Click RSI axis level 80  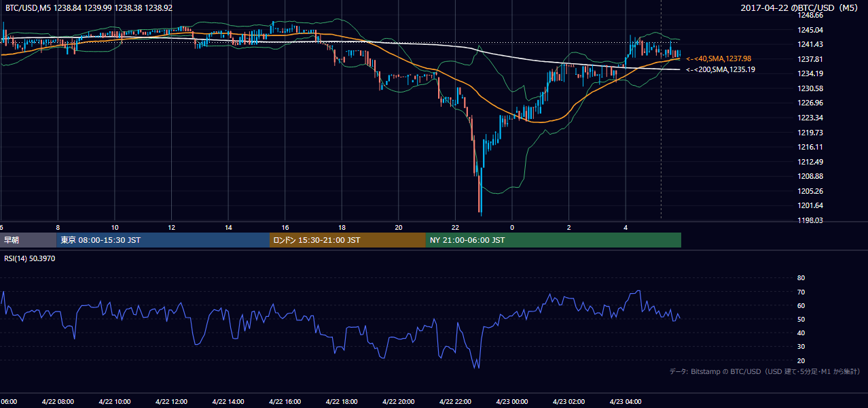(x=801, y=278)
